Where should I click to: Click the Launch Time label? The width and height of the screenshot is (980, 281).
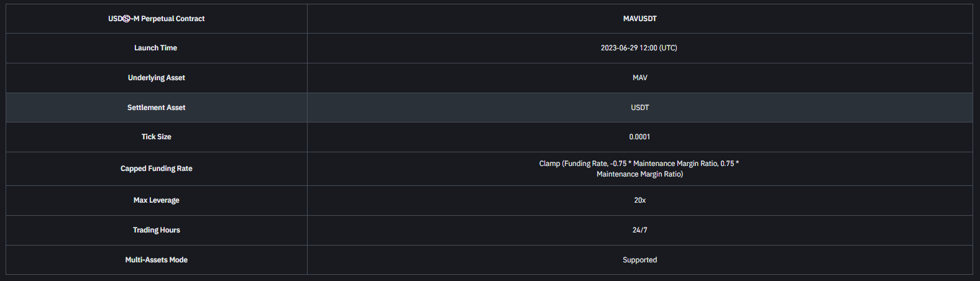(x=155, y=48)
